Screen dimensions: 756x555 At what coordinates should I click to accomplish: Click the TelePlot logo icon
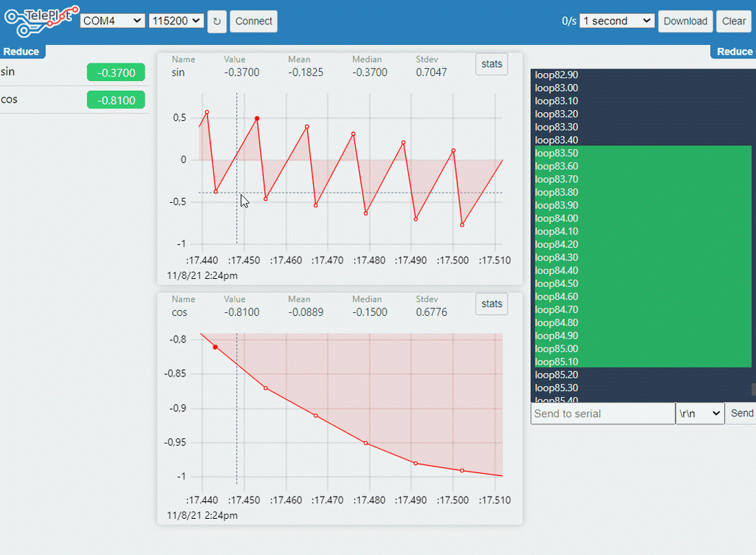tap(41, 21)
